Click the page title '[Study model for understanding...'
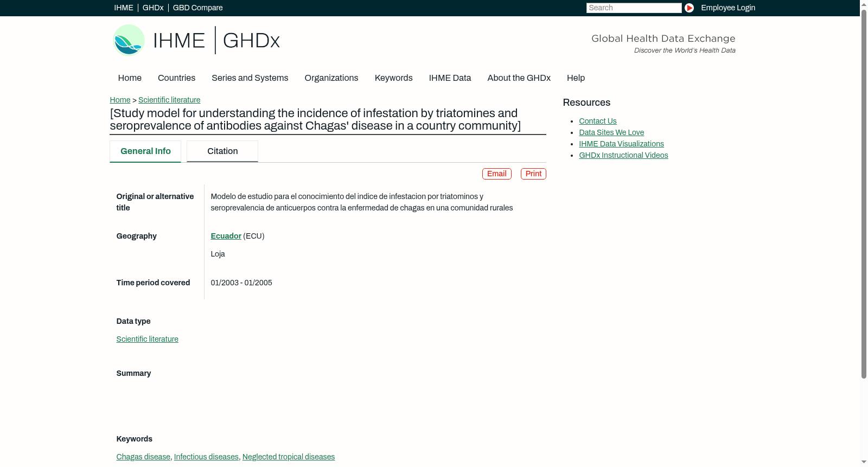The height and width of the screenshot is (467, 868). [315, 119]
